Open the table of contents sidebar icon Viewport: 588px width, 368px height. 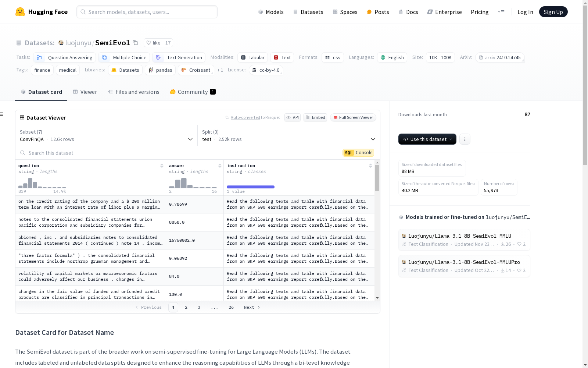point(2,114)
